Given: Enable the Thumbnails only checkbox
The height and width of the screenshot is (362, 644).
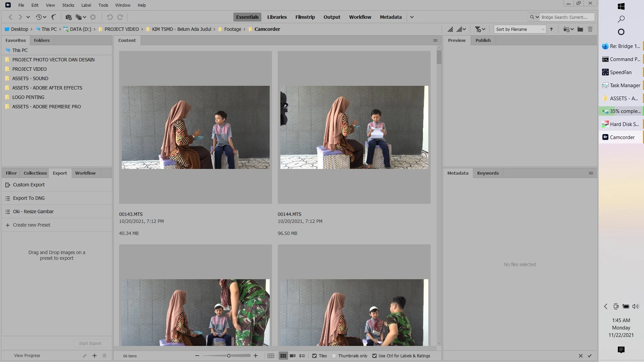Looking at the screenshot, I should coord(334,356).
